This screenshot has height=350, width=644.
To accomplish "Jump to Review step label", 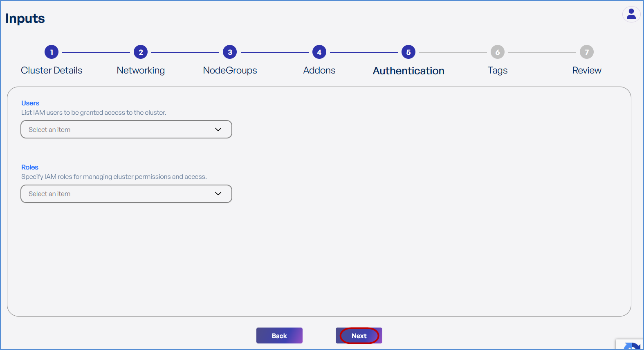I will point(586,70).
